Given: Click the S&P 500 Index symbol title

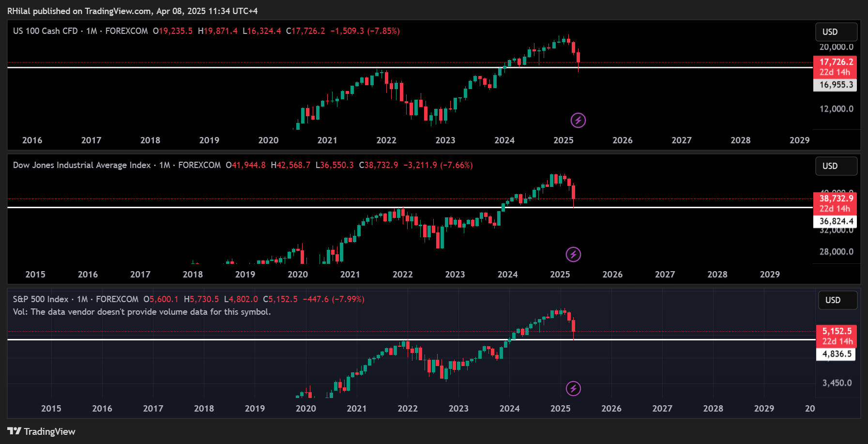Looking at the screenshot, I should point(41,299).
